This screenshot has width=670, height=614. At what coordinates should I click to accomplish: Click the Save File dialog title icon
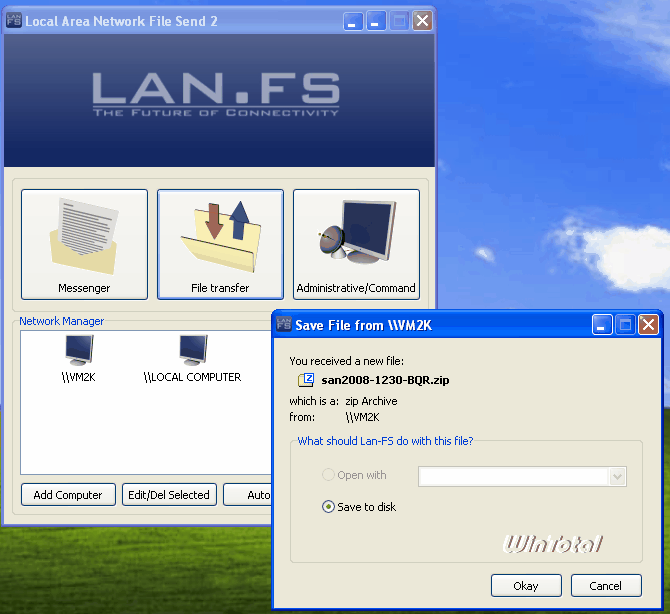point(284,325)
